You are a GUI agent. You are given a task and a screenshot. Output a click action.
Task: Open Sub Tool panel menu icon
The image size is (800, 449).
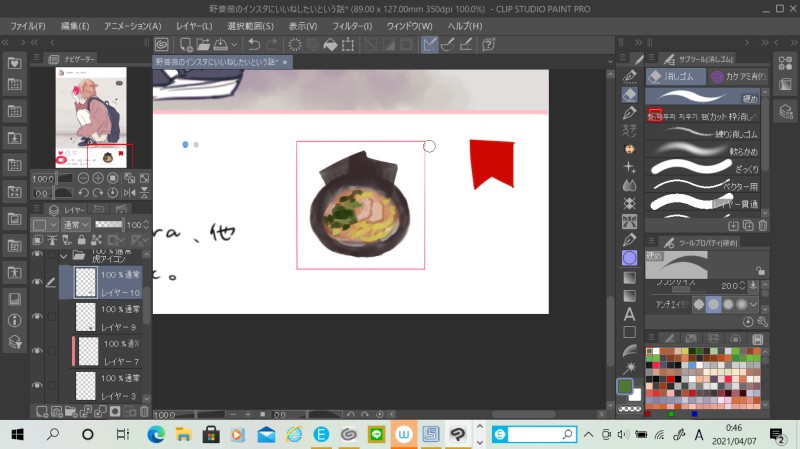coord(651,58)
